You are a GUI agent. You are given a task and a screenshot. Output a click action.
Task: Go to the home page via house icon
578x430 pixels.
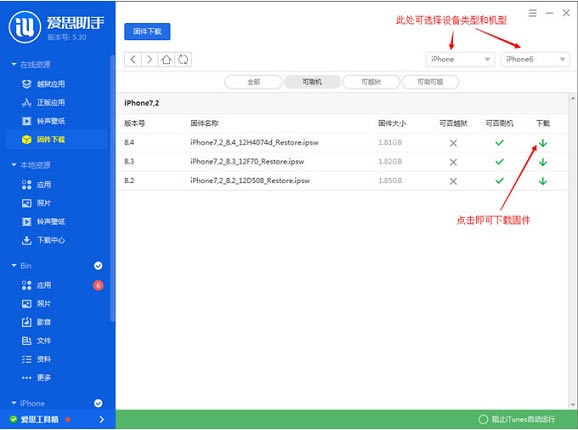166,59
